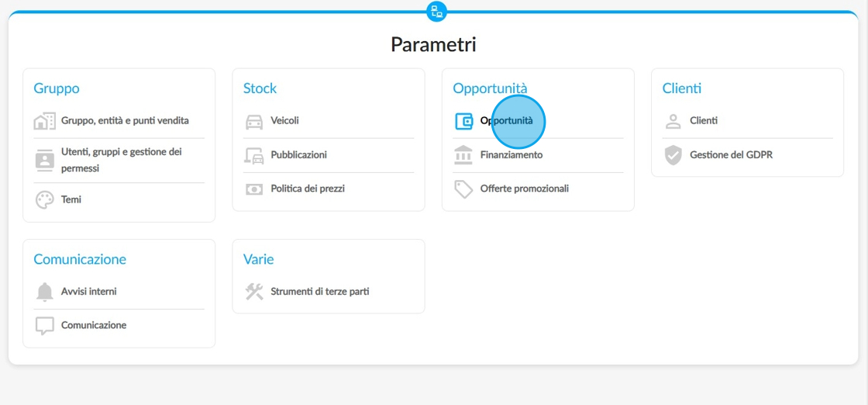Click the blue network icon at top center
This screenshot has width=868, height=405.
[436, 11]
